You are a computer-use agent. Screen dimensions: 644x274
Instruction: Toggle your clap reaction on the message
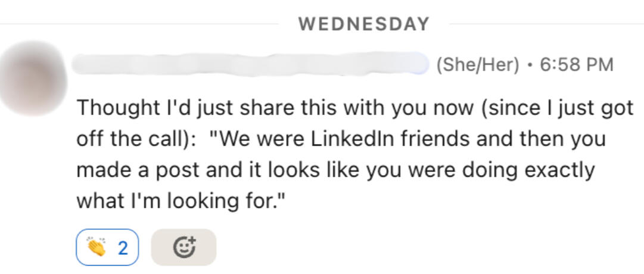107,247
